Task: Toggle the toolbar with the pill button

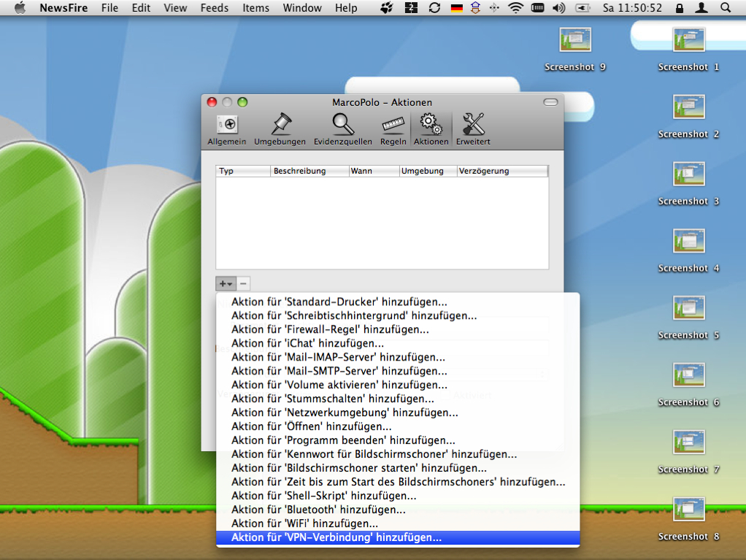Action: pos(550,102)
